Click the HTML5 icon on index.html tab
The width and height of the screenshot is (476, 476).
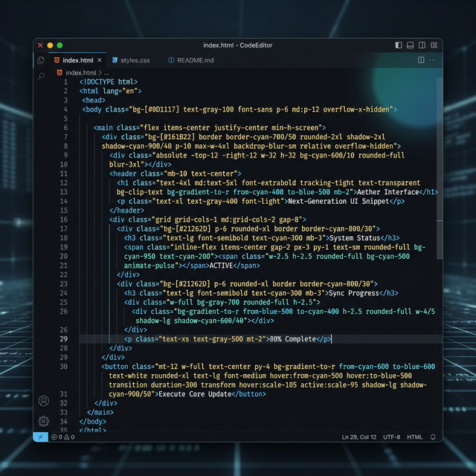(57, 60)
